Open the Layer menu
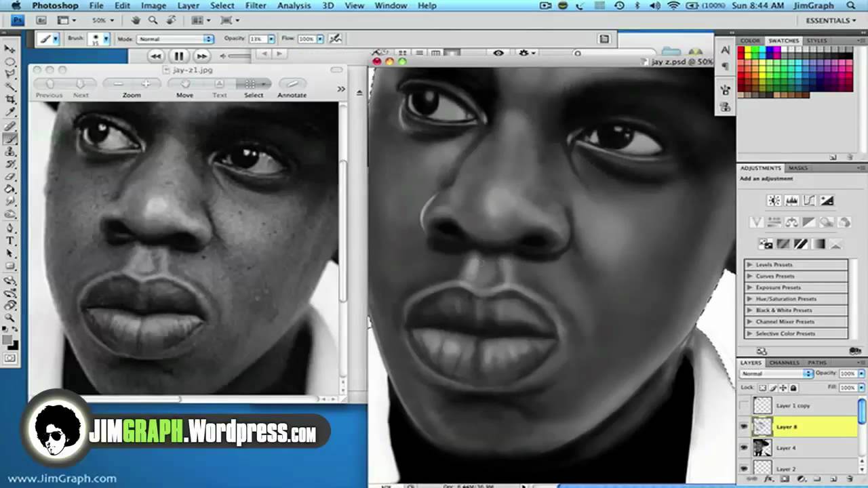Screen dimensions: 868x488 click(189, 5)
